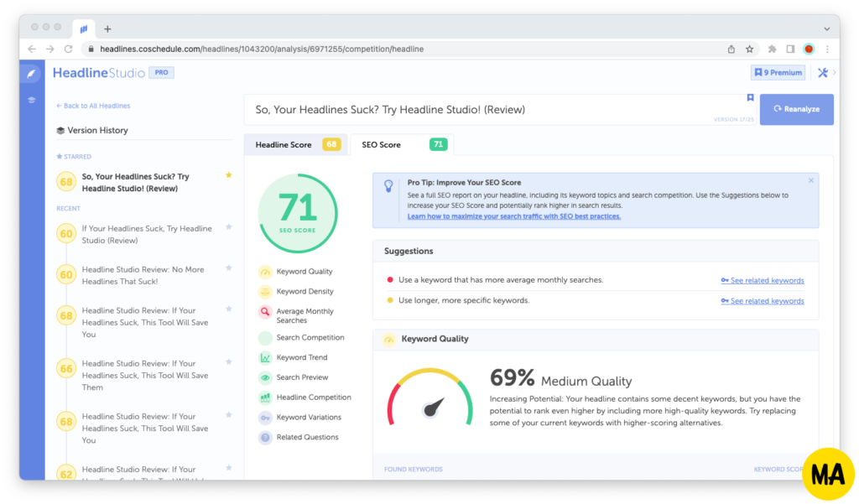Star the version scored 62
Screen dimensions: 859x504
coord(229,468)
